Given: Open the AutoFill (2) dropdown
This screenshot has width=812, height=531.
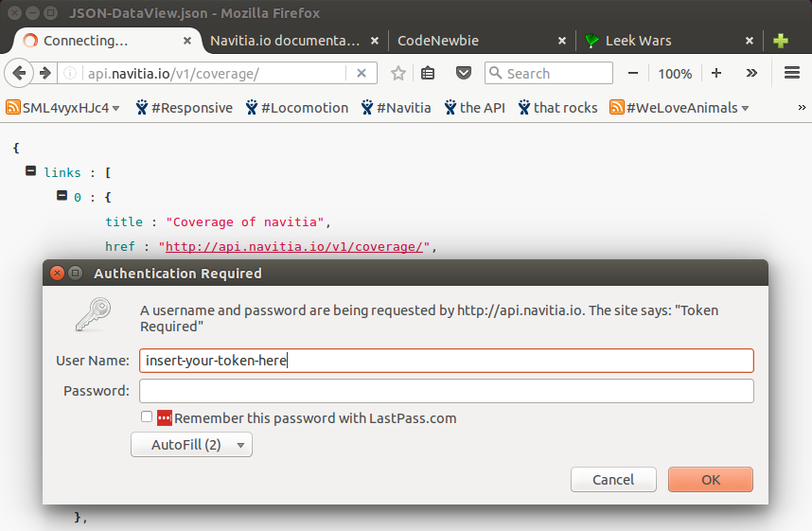Looking at the screenshot, I should [191, 445].
